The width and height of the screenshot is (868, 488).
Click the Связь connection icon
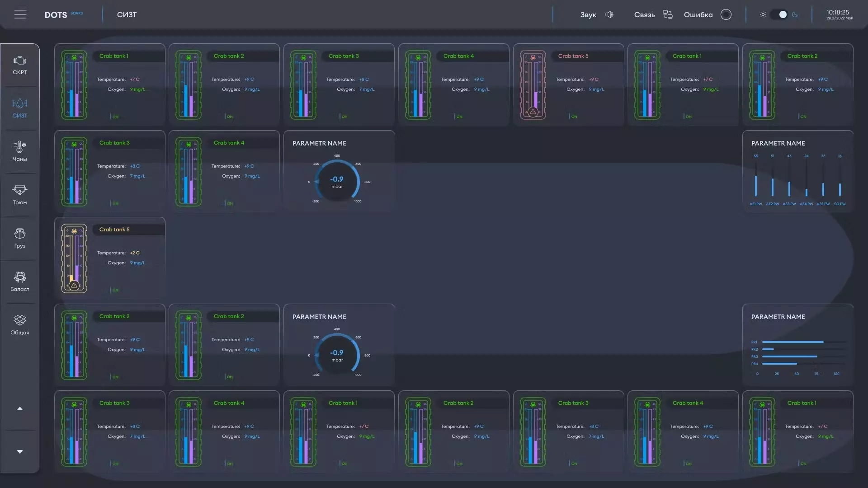pyautogui.click(x=668, y=14)
